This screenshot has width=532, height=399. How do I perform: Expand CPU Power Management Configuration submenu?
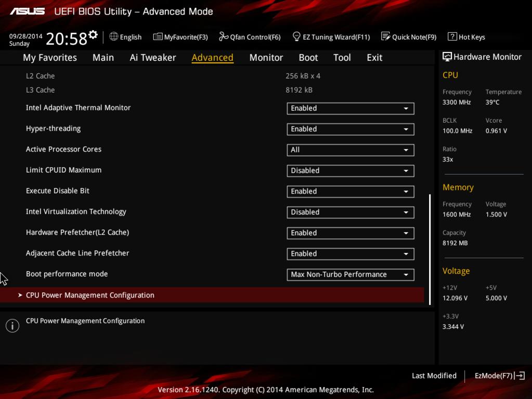[x=212, y=295]
